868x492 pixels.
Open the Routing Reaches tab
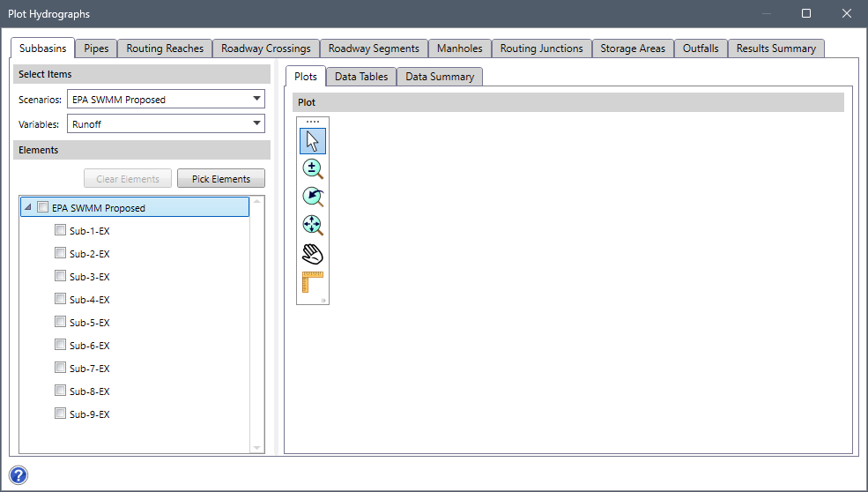(165, 48)
